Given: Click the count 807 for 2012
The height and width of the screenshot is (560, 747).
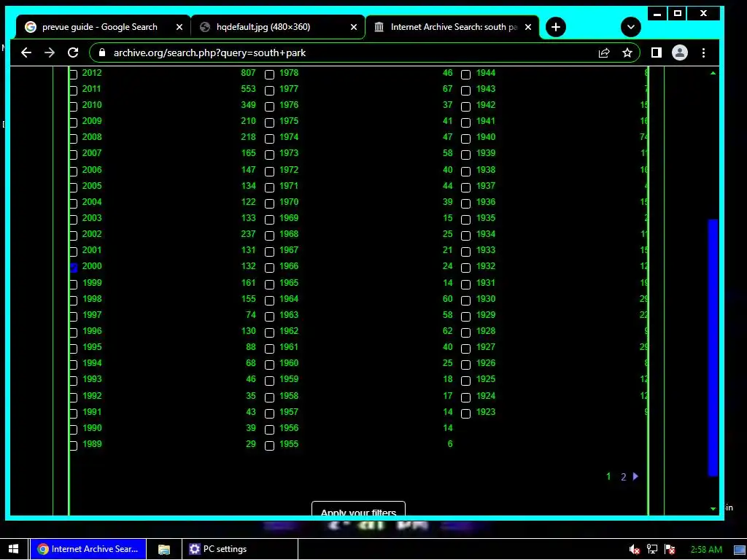Looking at the screenshot, I should pos(248,73).
